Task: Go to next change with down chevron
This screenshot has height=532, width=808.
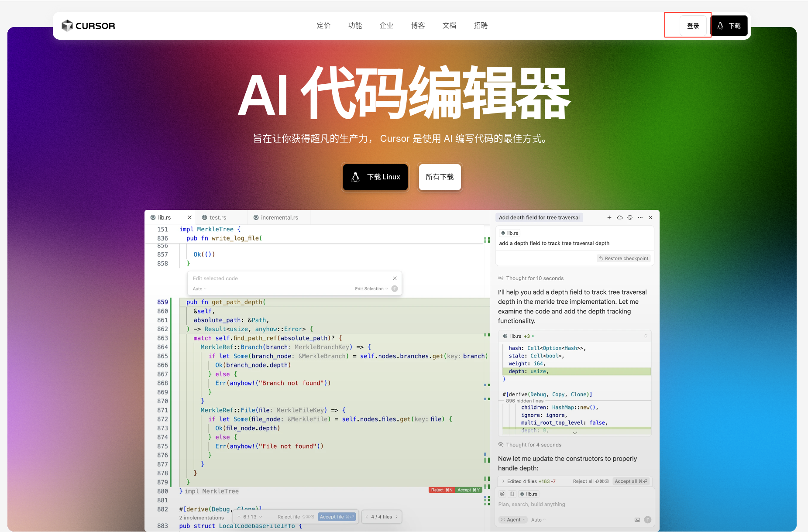Action: point(261,517)
